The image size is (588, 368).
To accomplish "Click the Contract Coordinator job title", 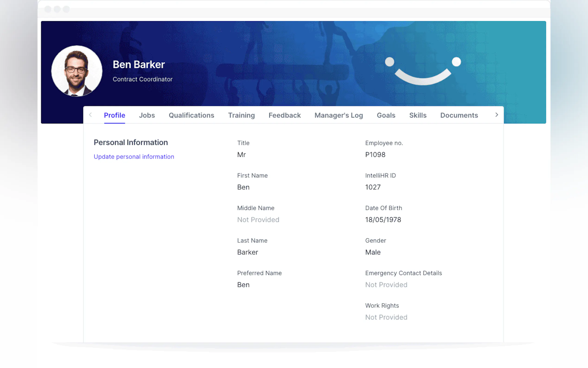I will coord(142,79).
